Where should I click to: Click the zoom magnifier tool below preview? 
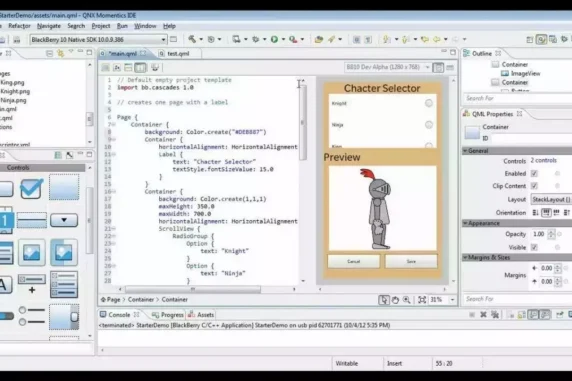(406, 300)
